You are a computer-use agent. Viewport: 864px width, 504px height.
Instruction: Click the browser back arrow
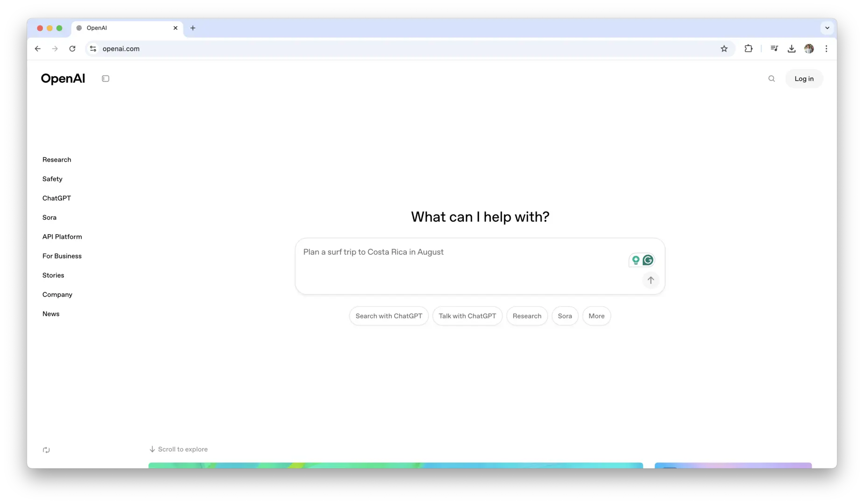pyautogui.click(x=38, y=49)
